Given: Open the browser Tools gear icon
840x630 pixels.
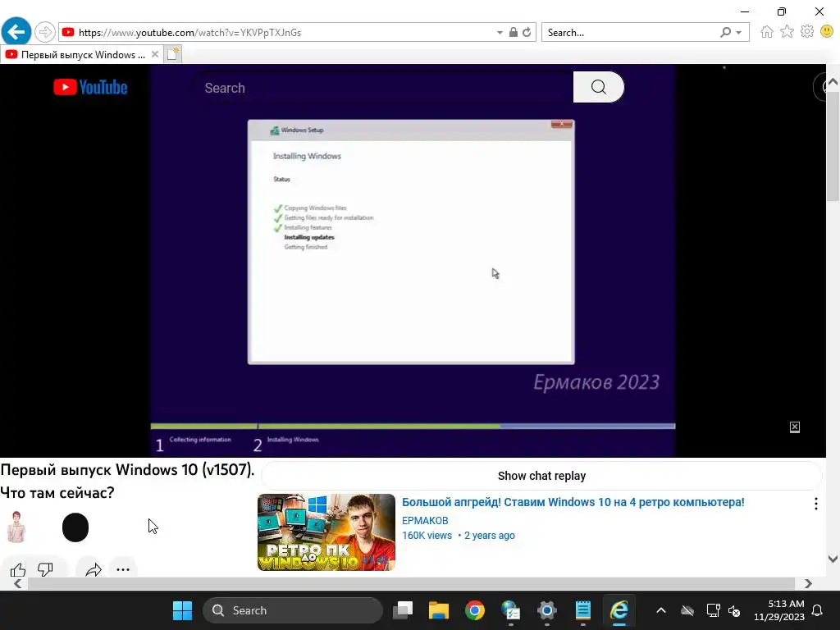Looking at the screenshot, I should tap(807, 32).
